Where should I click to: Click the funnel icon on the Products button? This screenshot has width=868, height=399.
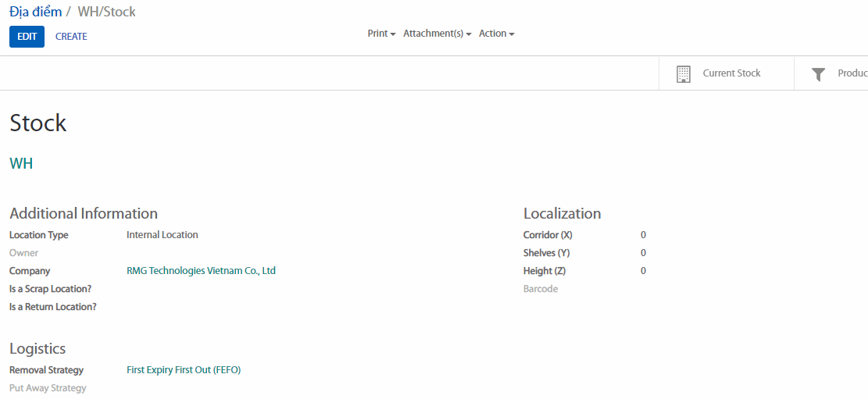(818, 74)
